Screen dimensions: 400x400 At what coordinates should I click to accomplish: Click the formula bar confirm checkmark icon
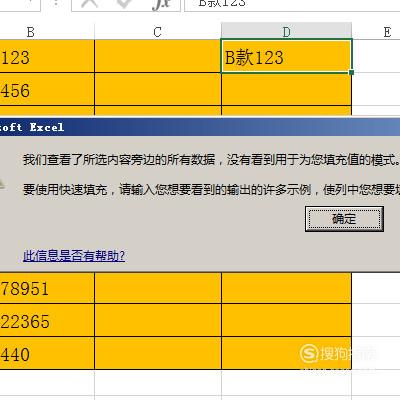124,3
